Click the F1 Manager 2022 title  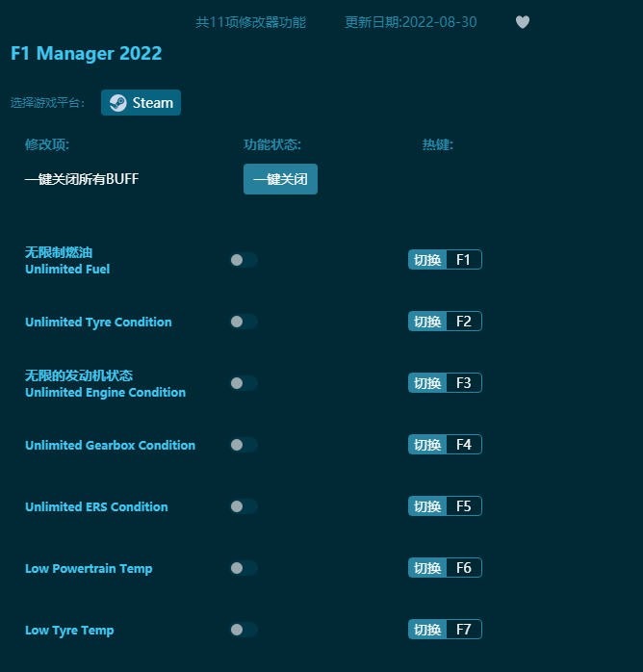pyautogui.click(x=86, y=54)
